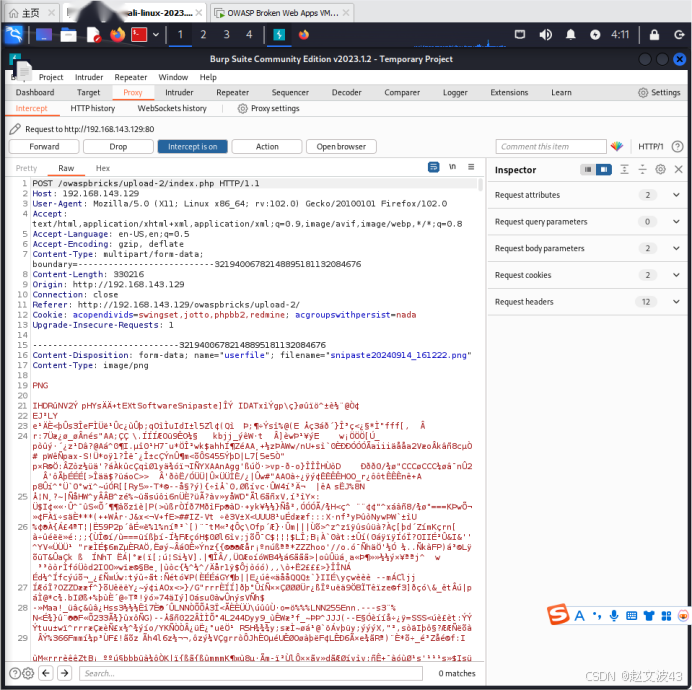Launch the file manager from the panel

68,34
